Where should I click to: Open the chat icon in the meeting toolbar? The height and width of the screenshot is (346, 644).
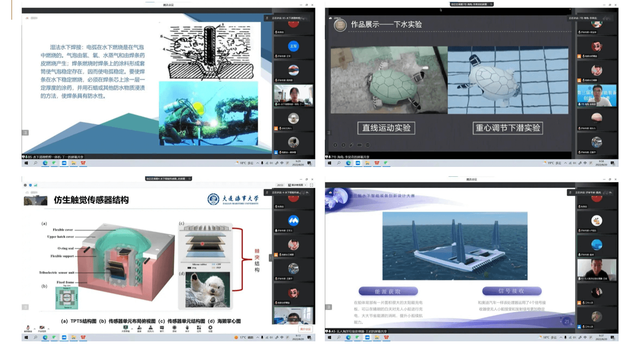(163, 328)
